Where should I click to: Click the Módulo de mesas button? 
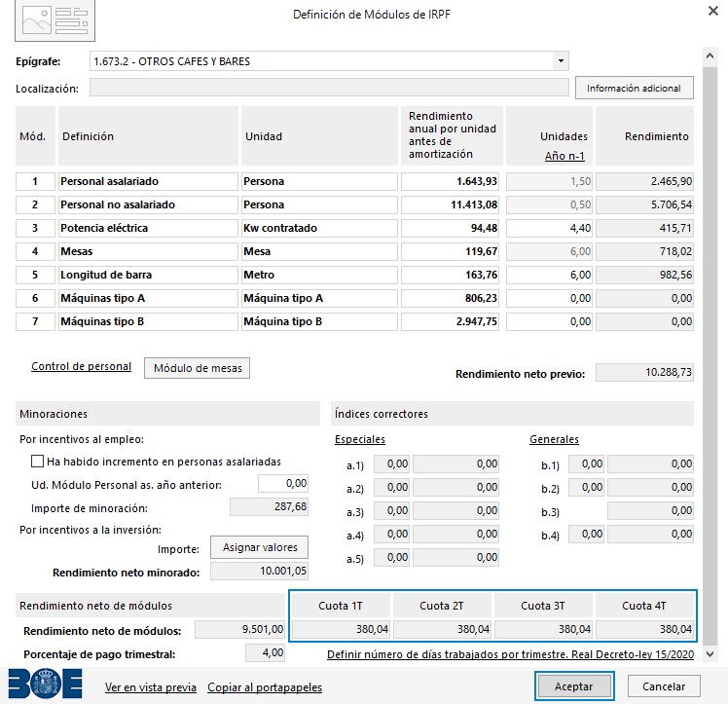pos(197,368)
